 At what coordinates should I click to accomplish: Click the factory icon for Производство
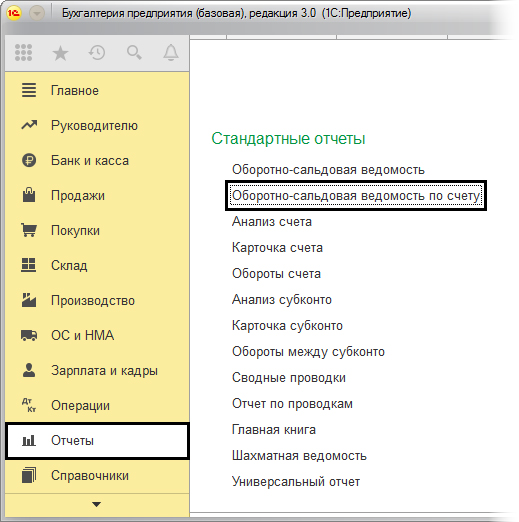29,300
